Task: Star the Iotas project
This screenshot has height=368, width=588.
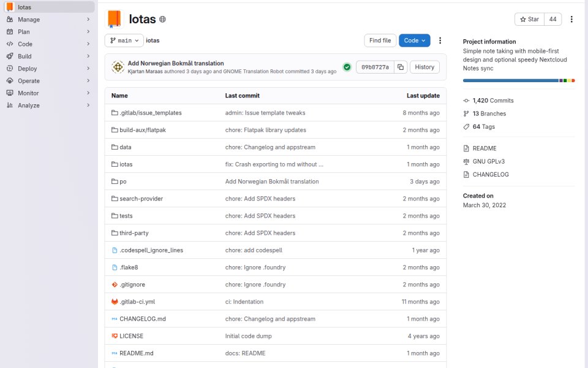Action: coord(529,19)
